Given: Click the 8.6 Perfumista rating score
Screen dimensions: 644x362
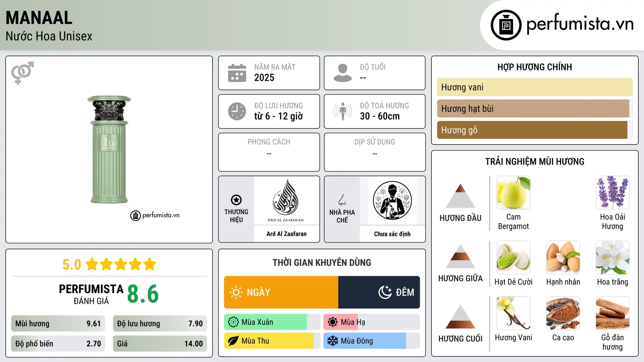Looking at the screenshot, I should tap(143, 293).
